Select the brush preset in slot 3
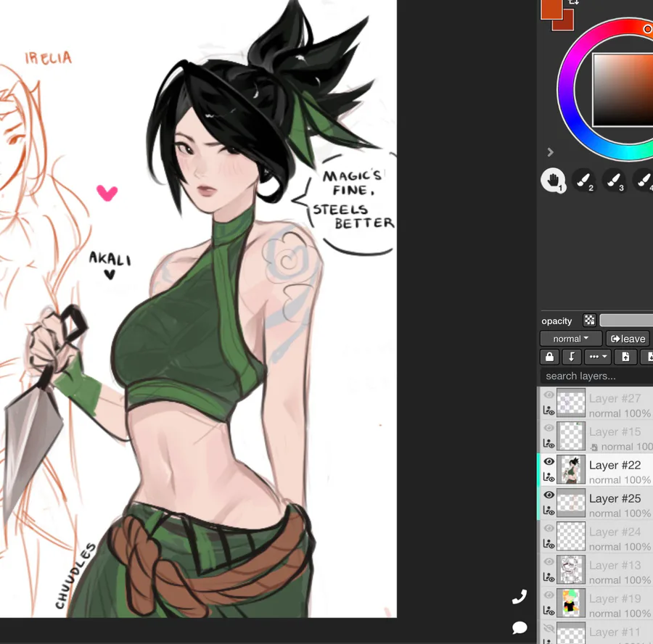Screen dimensions: 653x644 (x=614, y=181)
